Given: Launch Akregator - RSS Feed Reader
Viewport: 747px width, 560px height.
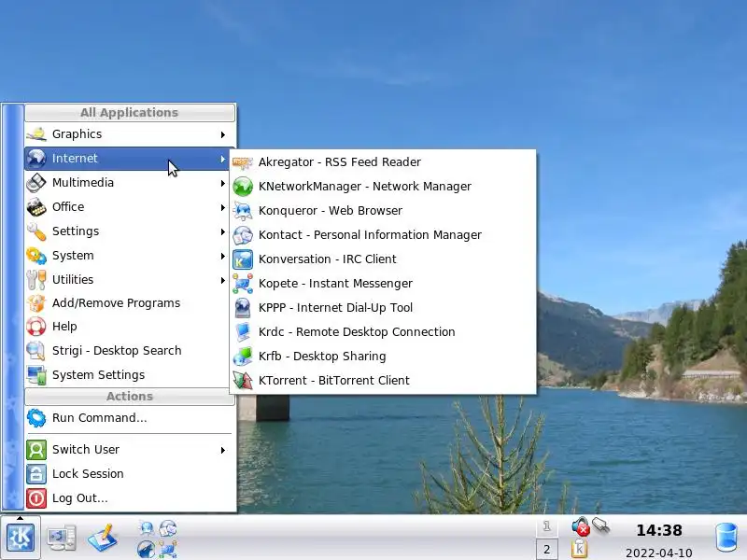Looking at the screenshot, I should click(383, 162).
